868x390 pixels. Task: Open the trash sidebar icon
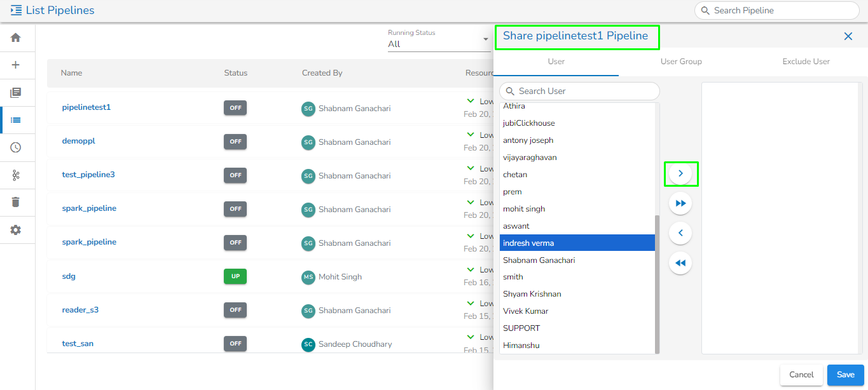(x=16, y=203)
